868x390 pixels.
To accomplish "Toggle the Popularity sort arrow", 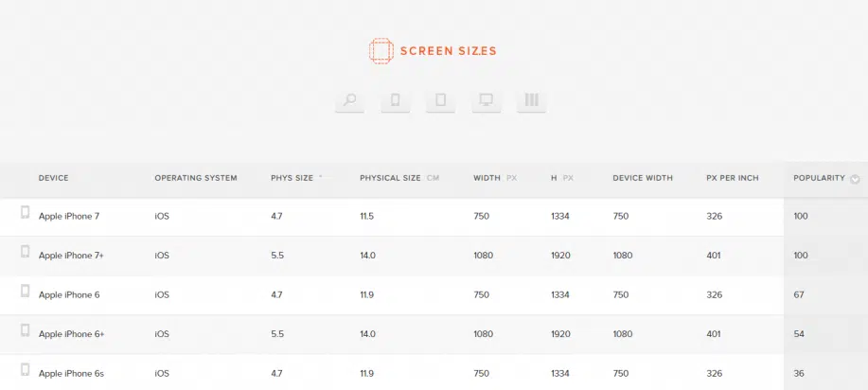I will [856, 179].
